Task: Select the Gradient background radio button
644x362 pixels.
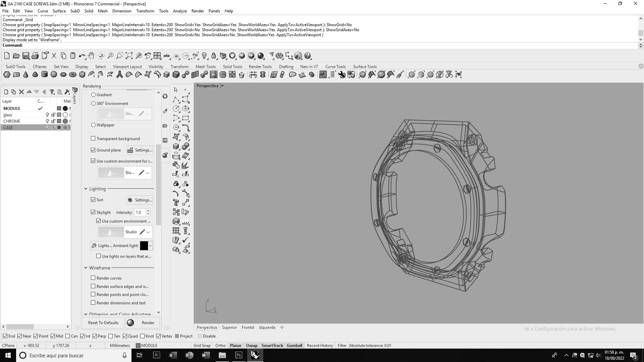Action: click(x=94, y=95)
